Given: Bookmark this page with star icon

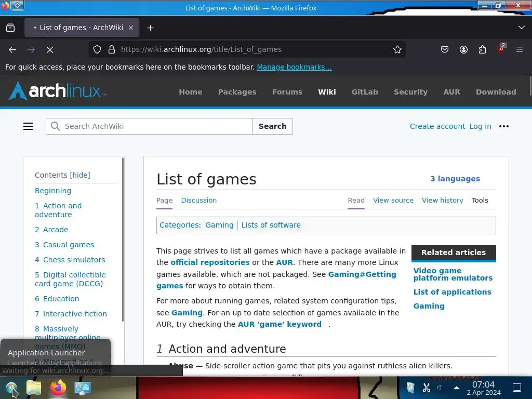Looking at the screenshot, I should coord(397,49).
